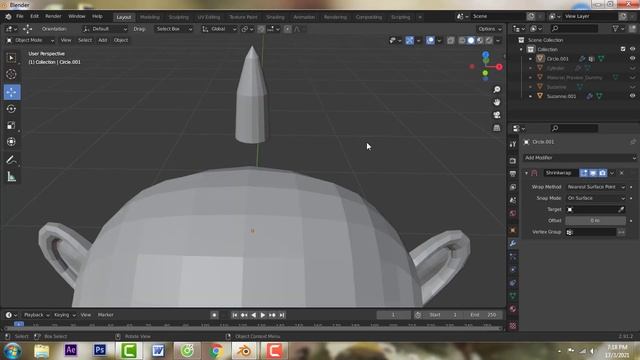Screen dimensions: 640x360
Task: Open the timeline Playback menu
Action: point(36,315)
